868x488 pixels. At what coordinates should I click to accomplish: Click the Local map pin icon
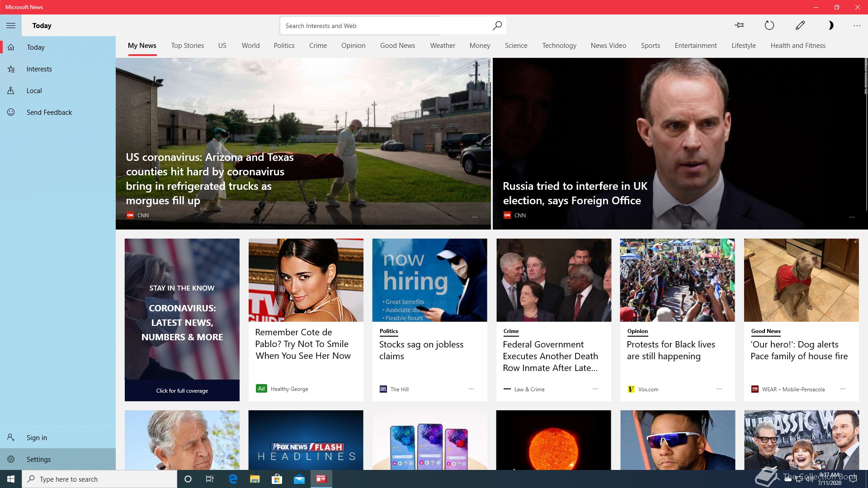11,91
